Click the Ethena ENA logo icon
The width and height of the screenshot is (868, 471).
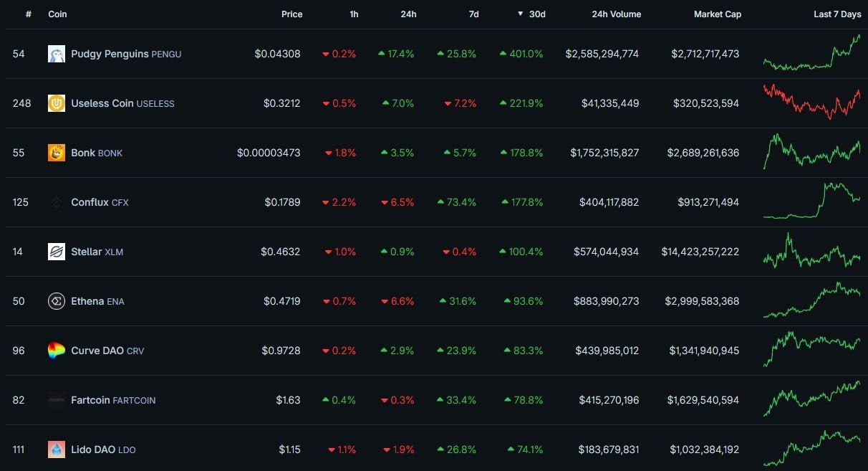point(57,301)
